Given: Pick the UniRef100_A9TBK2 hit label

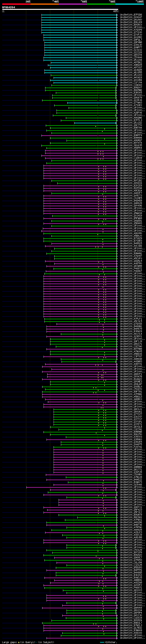Looking at the screenshot, I should pyautogui.click(x=131, y=63).
